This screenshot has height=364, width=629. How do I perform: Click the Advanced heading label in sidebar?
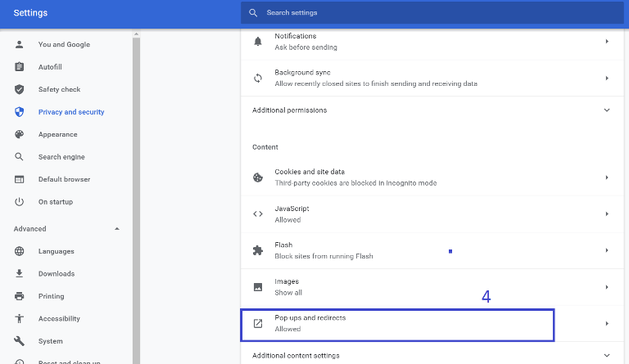30,229
